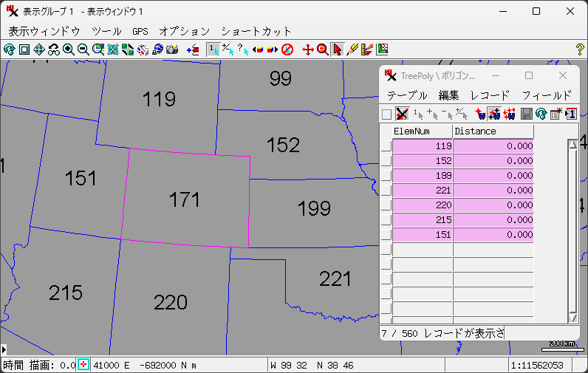Click the zoom out magnifier icon
This screenshot has width=588, height=373.
[83, 49]
